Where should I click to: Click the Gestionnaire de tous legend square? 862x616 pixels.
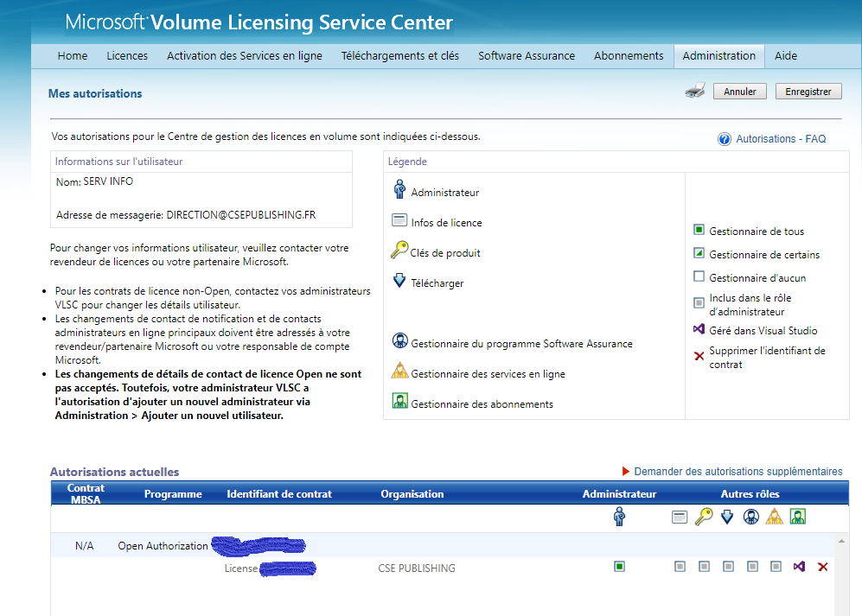699,230
